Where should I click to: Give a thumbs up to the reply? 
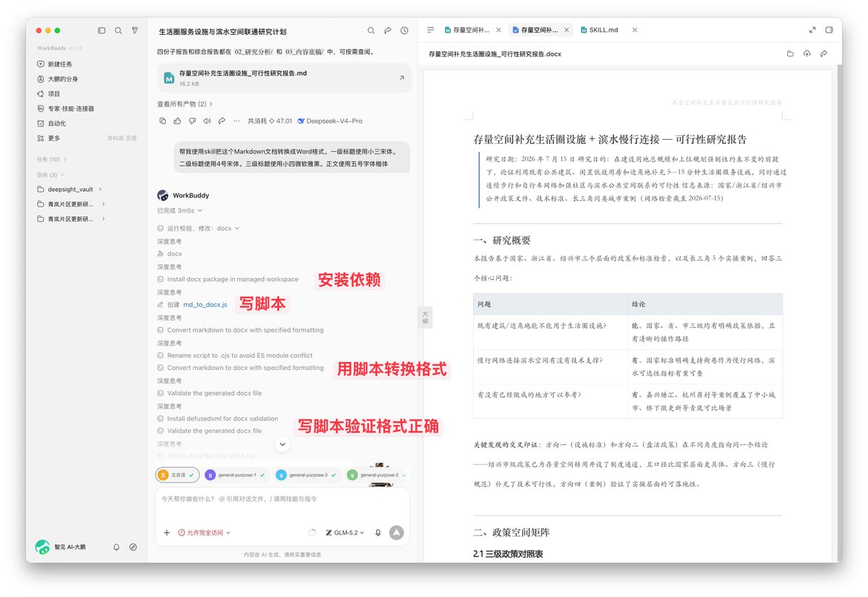click(177, 121)
